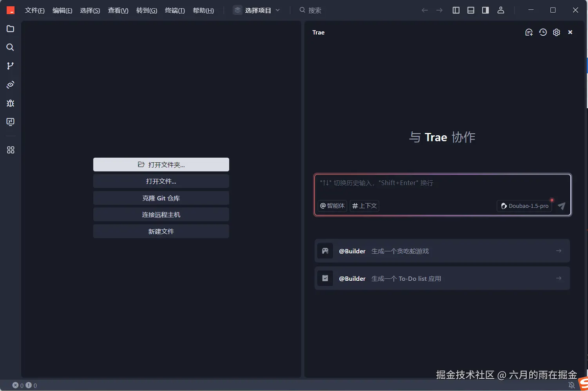Click the 打开文件夹... button

coord(161,165)
